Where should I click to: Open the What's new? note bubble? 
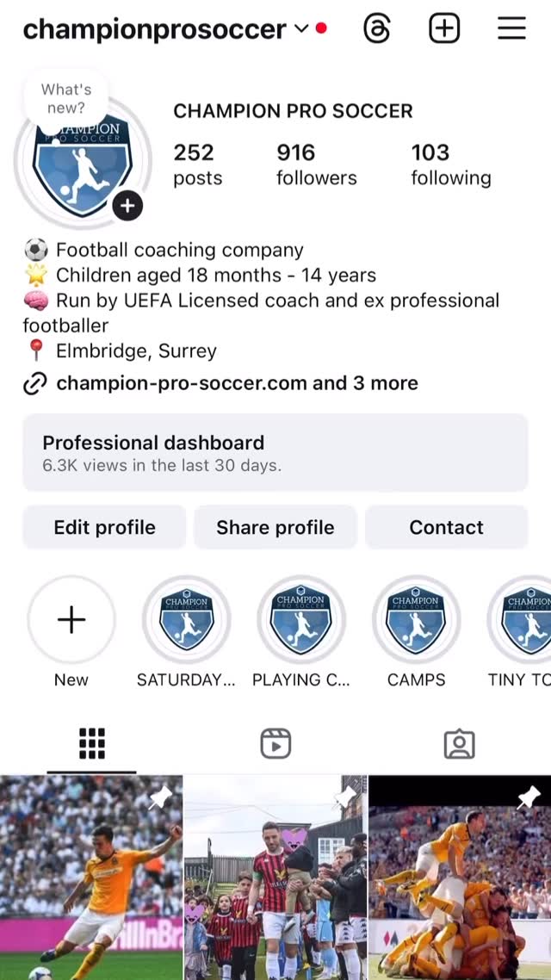click(x=65, y=99)
